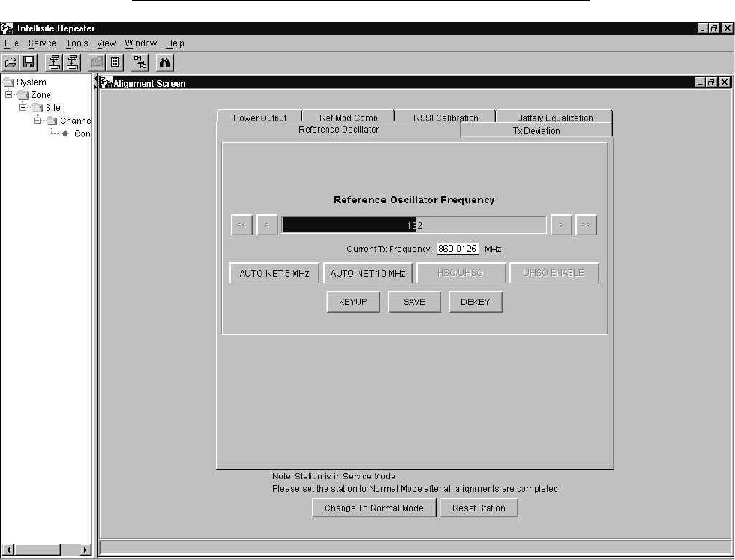Click the Current Tx Frequency field
The image size is (735, 560).
pos(457,249)
